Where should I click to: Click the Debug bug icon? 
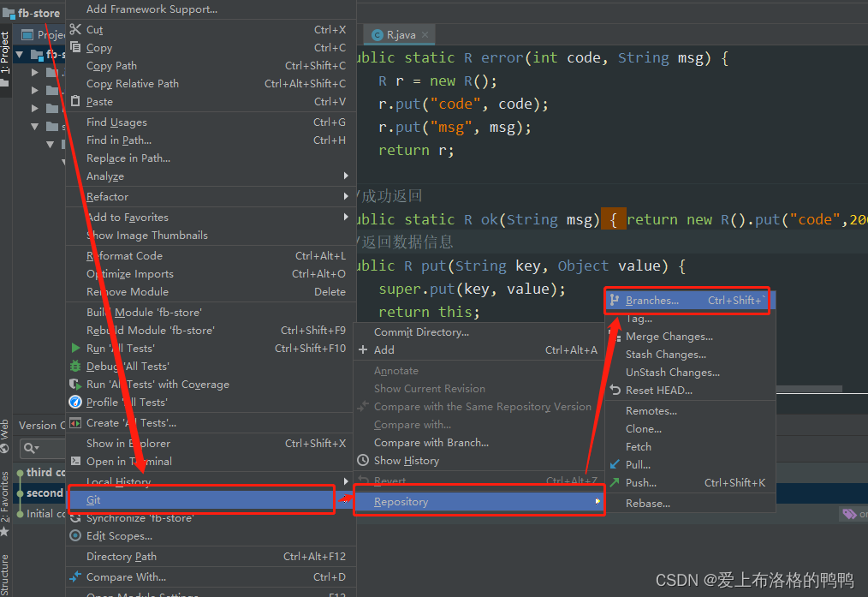click(x=75, y=366)
